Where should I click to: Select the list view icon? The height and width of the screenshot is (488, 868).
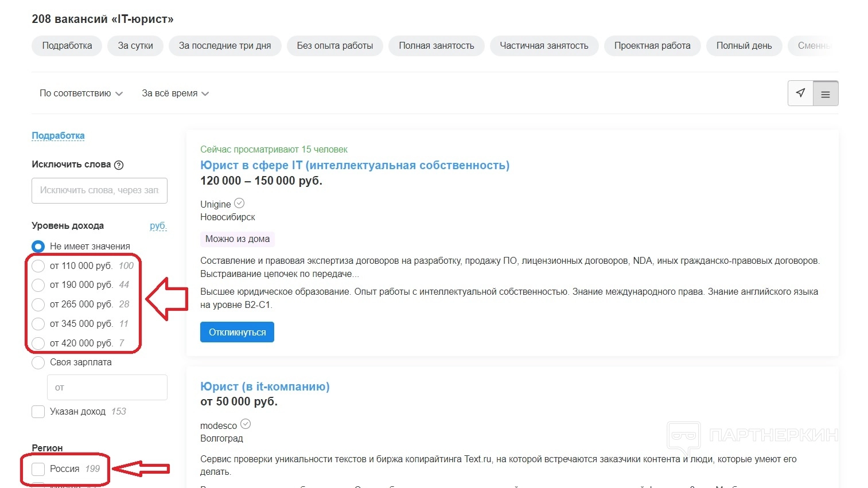tap(826, 94)
